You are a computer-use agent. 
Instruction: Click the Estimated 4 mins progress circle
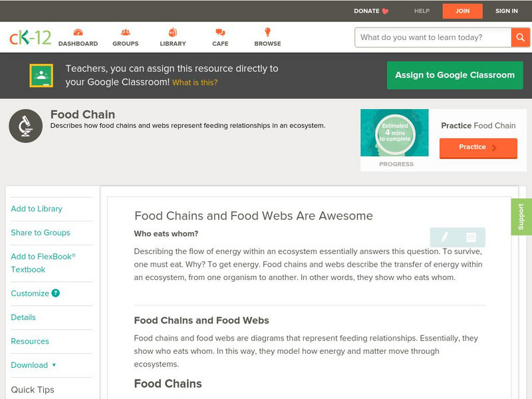pos(396,132)
